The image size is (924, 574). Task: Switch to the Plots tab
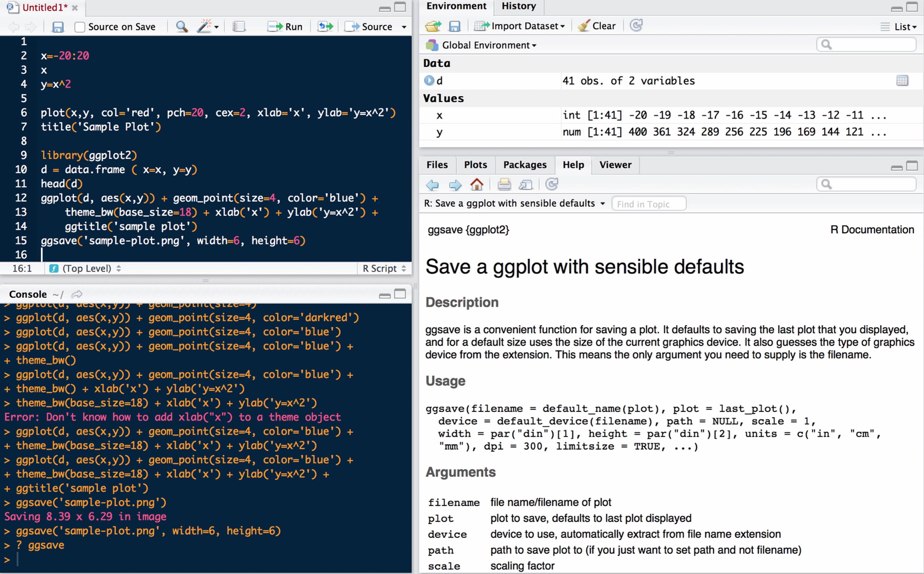475,165
